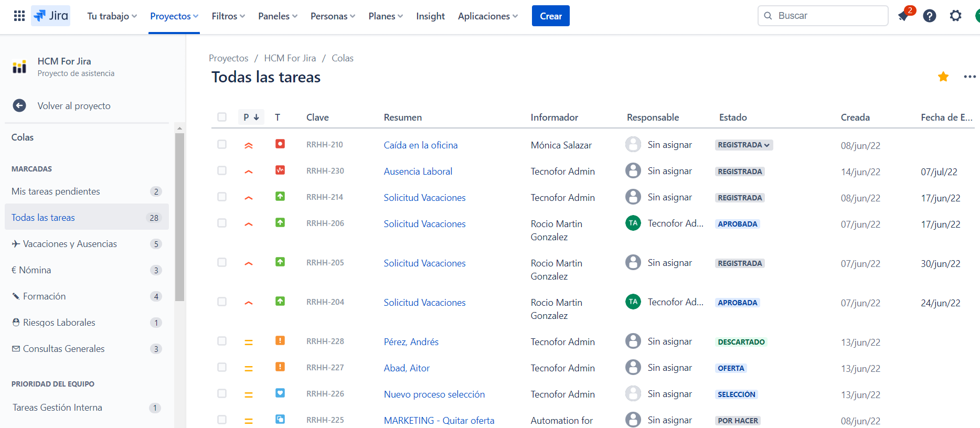
Task: Click the TA avatar on row RRHH-204
Action: coord(633,302)
